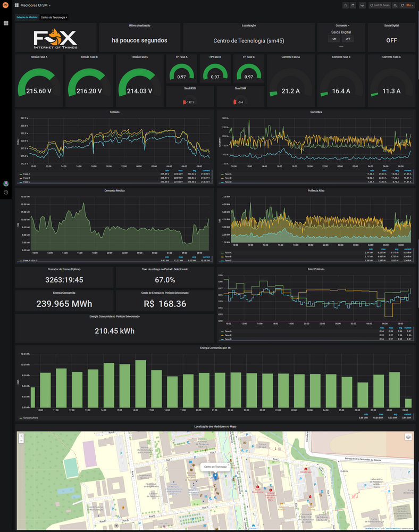The image size is (419, 532).
Task: Open the 30s refresh interval dropdown
Action: [x=410, y=5]
